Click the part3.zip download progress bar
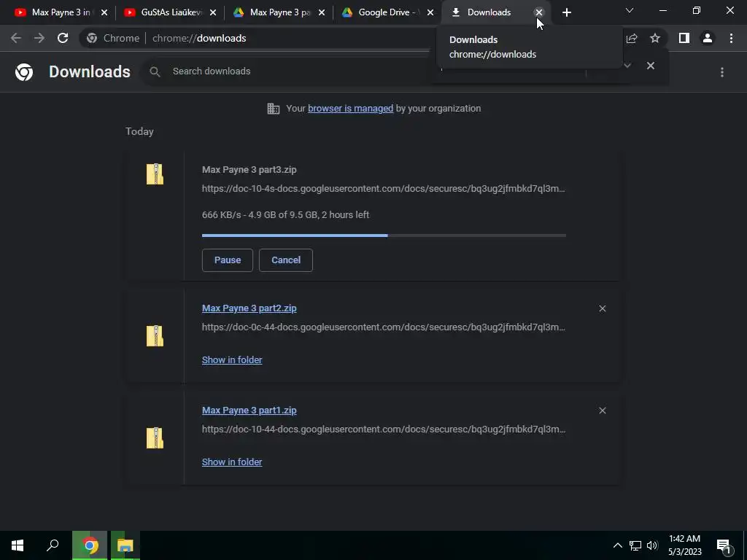The image size is (747, 560). click(384, 236)
